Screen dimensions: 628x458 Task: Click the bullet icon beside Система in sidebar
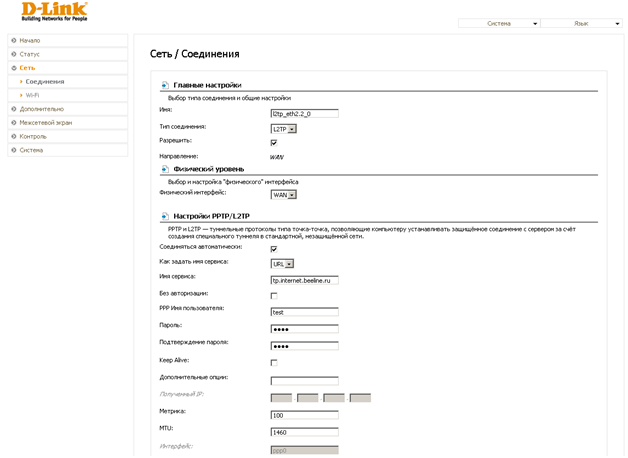pos(14,150)
